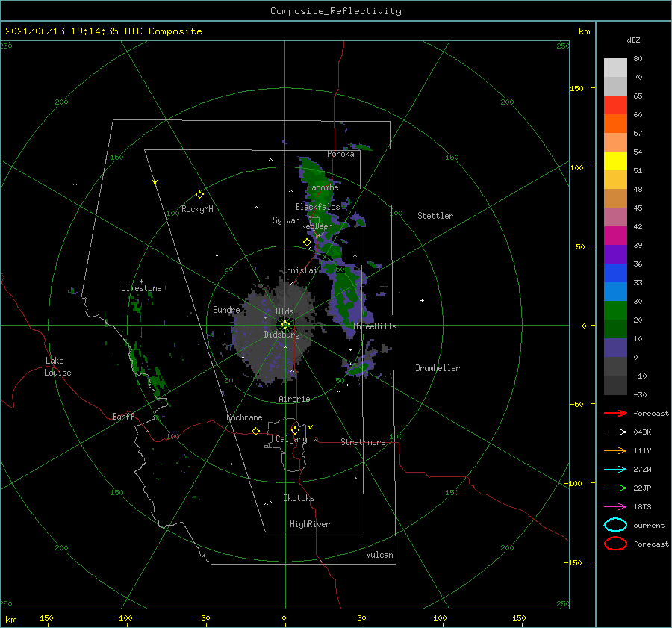Click the Vulcan town label
This screenshot has height=628, width=672.
[x=380, y=555]
